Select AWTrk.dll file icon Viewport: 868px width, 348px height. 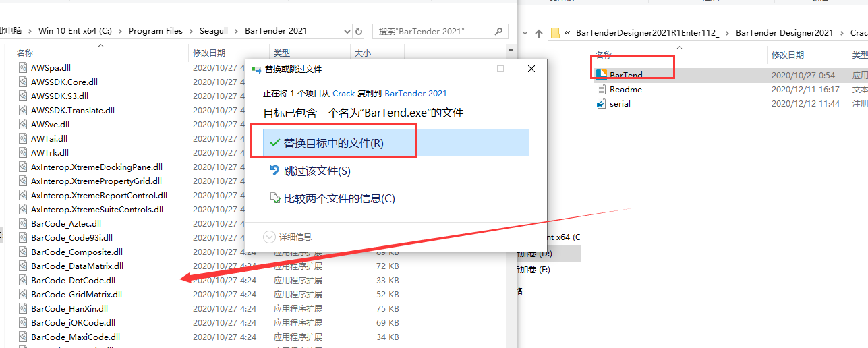pos(24,152)
